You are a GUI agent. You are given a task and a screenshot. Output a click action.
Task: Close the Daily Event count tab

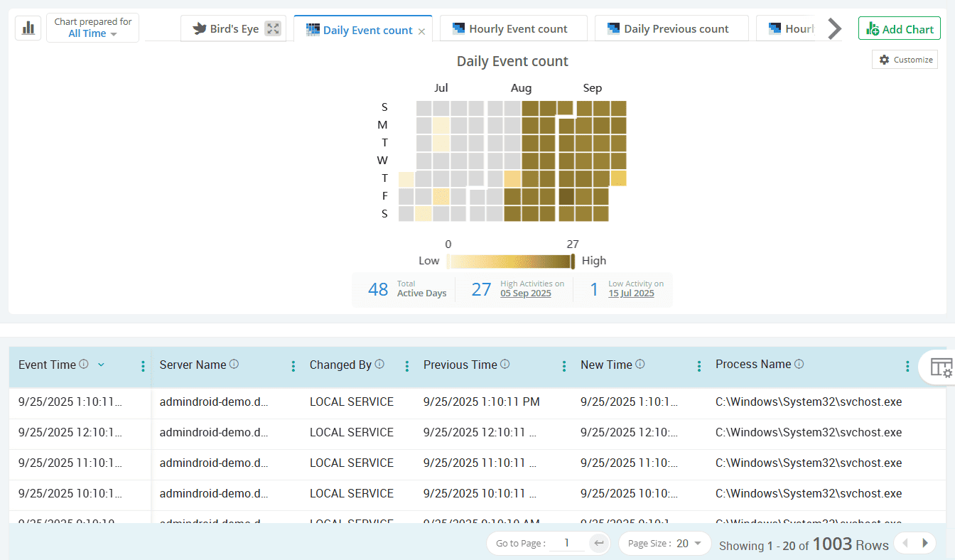[421, 31]
